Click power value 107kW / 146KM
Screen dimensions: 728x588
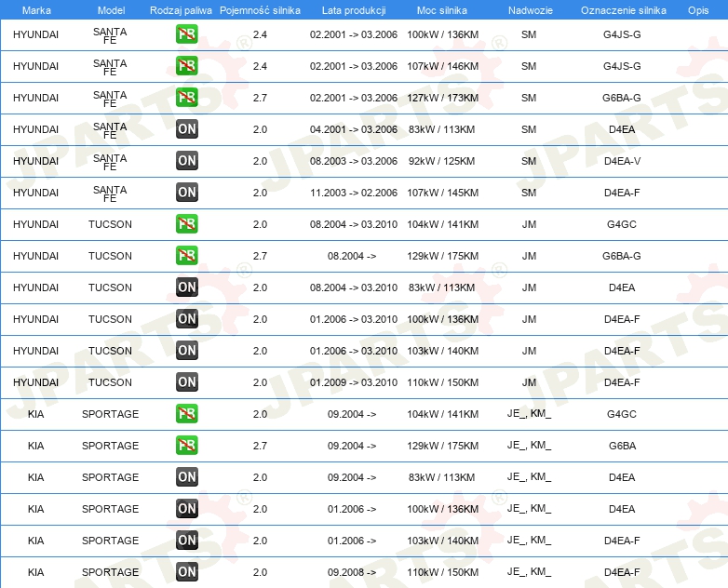pos(442,66)
